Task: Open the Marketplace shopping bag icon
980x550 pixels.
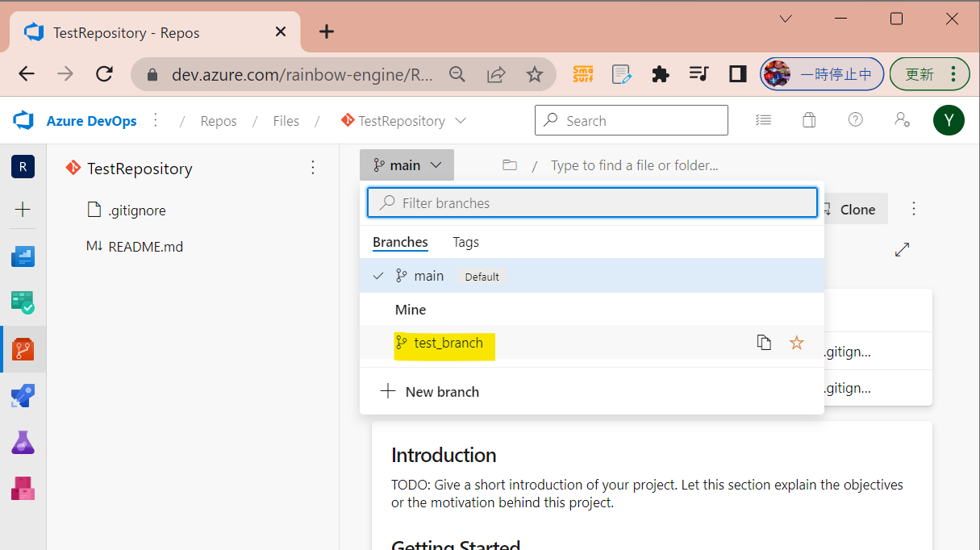Action: [809, 120]
